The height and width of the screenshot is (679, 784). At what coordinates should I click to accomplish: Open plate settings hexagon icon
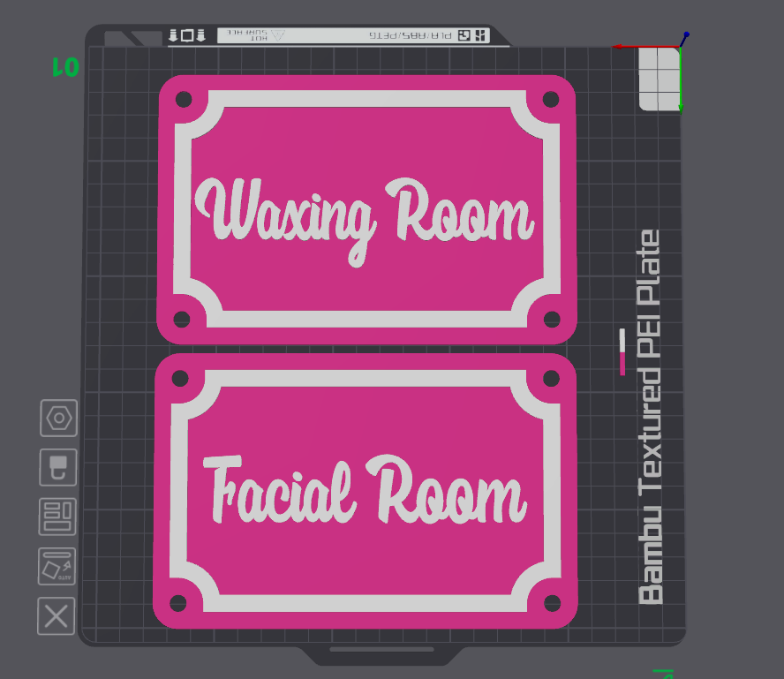59,418
